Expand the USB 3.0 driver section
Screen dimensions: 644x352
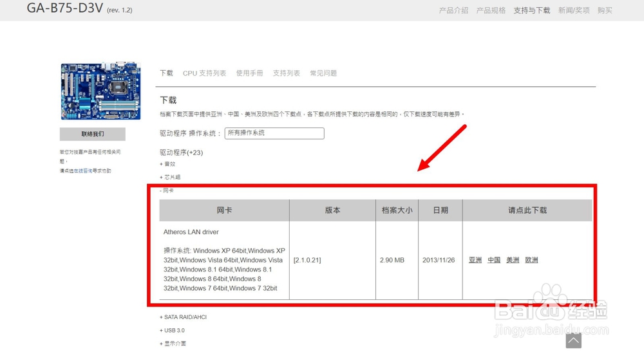point(172,330)
